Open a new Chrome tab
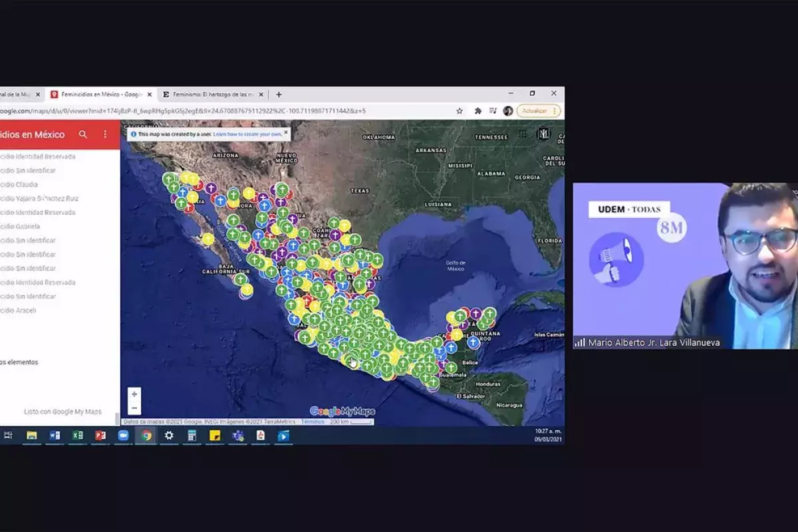Image resolution: width=798 pixels, height=532 pixels. click(279, 94)
